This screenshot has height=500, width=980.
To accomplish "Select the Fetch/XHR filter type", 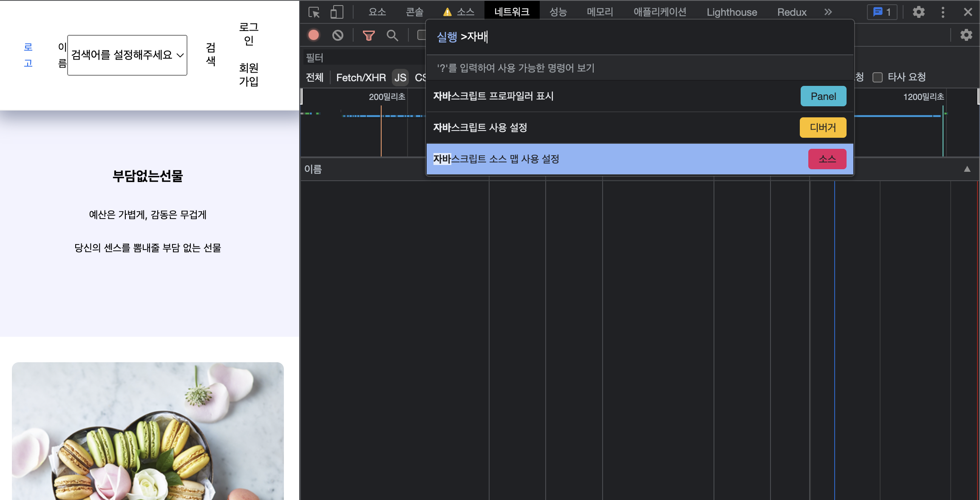I will [361, 77].
